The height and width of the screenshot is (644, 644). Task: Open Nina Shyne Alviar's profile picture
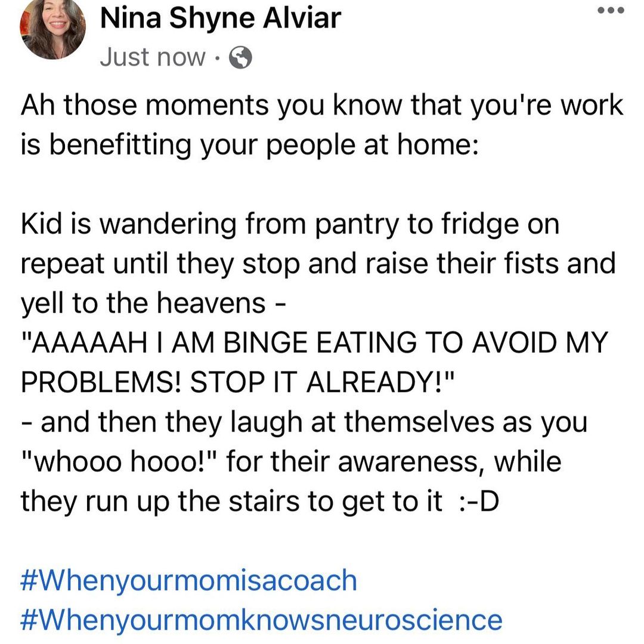[x=53, y=30]
